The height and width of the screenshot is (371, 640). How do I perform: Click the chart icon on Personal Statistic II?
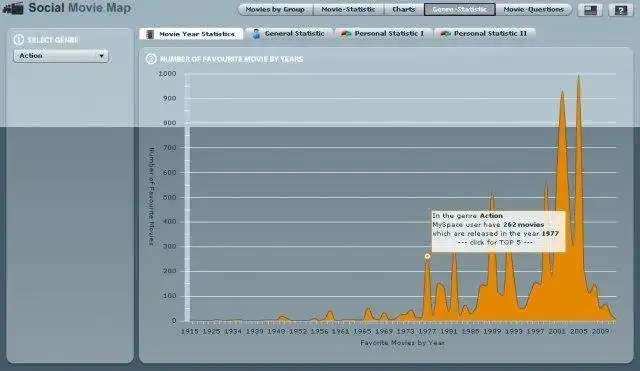(x=445, y=34)
